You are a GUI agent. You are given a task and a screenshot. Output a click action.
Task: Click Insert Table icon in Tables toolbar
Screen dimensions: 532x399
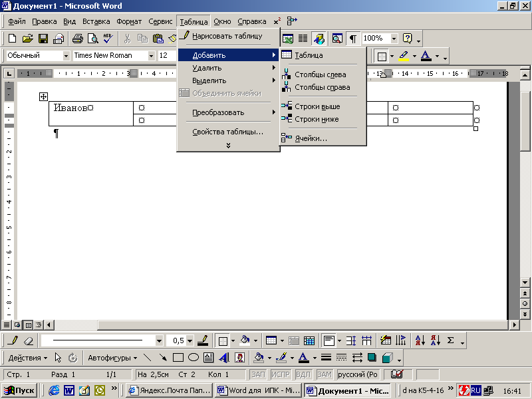(271, 340)
